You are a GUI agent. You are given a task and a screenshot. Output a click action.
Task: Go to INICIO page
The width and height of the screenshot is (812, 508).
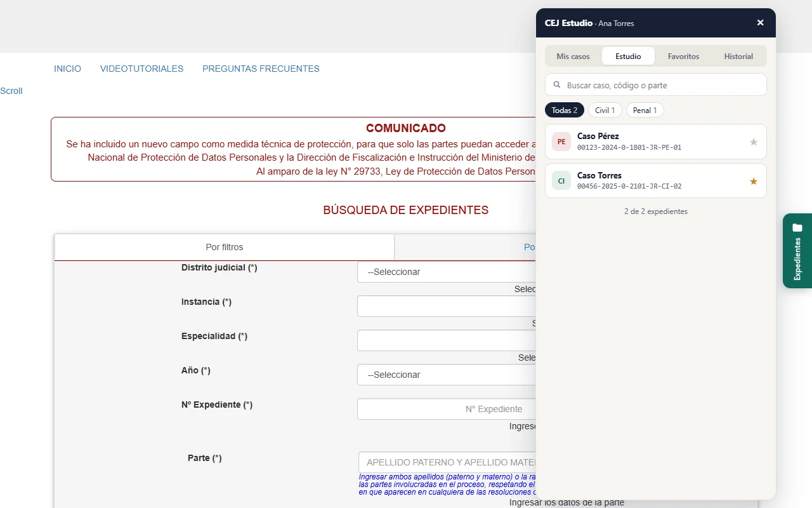[x=67, y=69]
